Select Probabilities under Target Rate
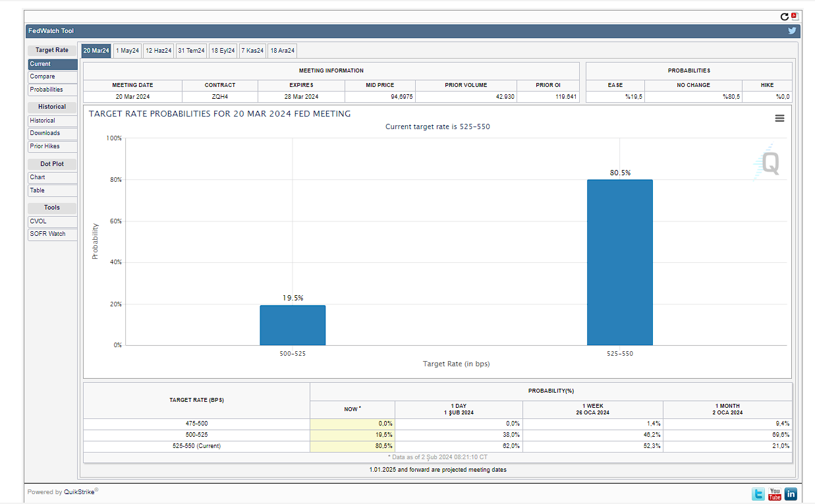The image size is (815, 504). pos(52,90)
